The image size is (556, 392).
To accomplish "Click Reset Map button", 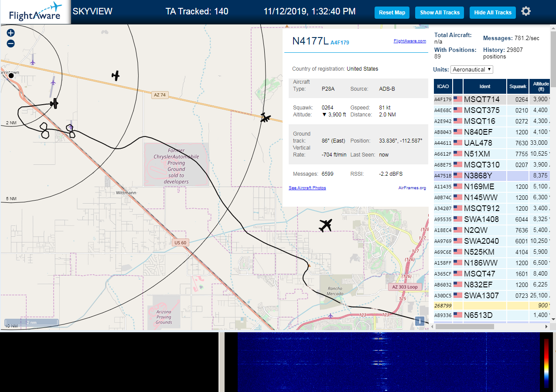I will [x=392, y=13].
